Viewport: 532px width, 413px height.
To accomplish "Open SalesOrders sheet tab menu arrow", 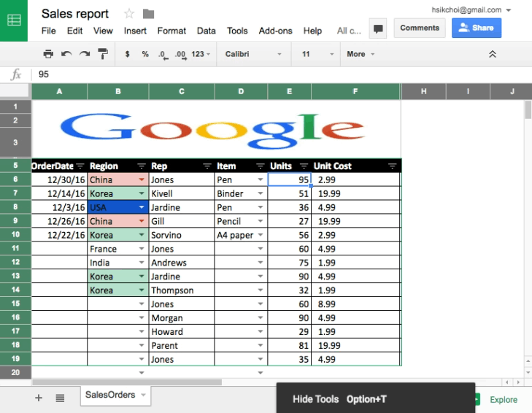I will 143,395.
